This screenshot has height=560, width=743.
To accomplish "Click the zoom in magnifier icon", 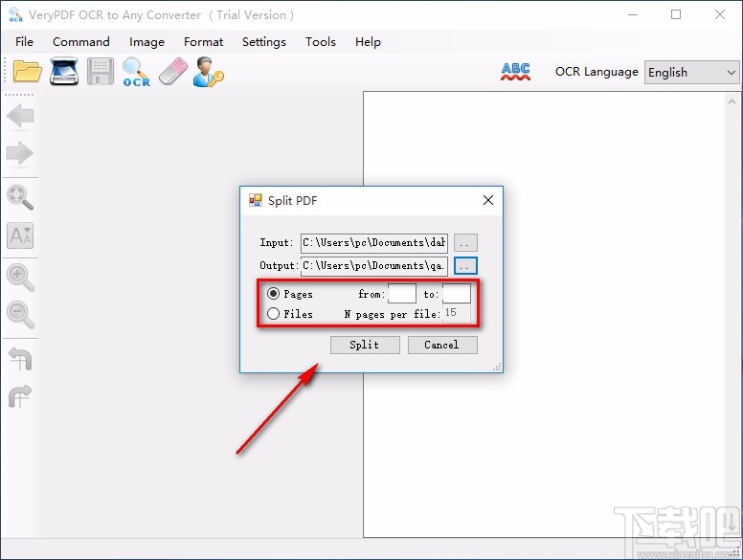I will point(20,278).
